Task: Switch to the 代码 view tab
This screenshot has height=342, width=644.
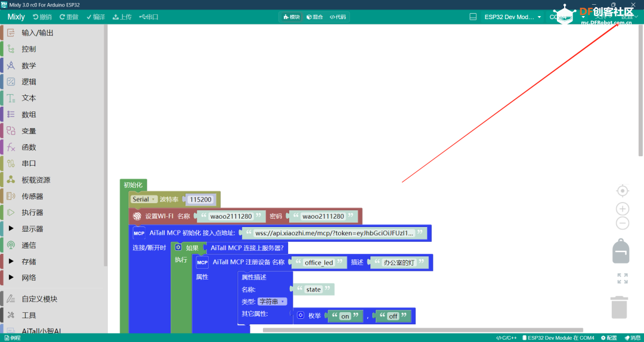Action: 338,17
